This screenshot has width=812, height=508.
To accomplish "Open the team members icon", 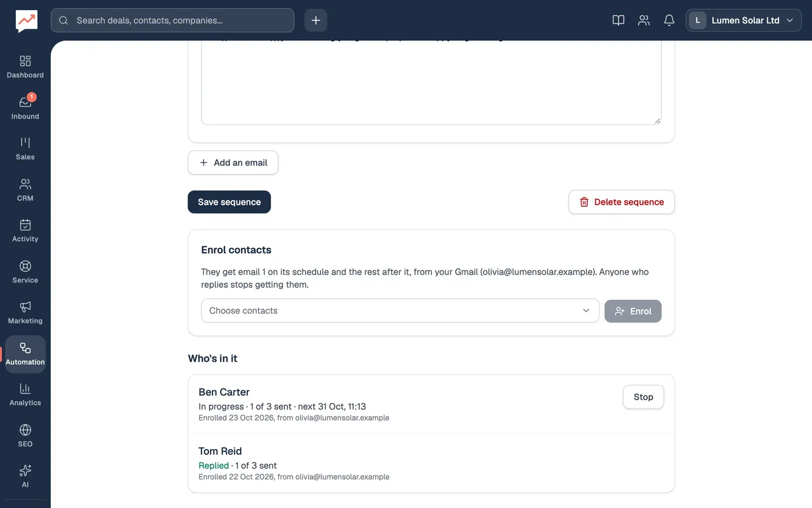I will click(644, 20).
